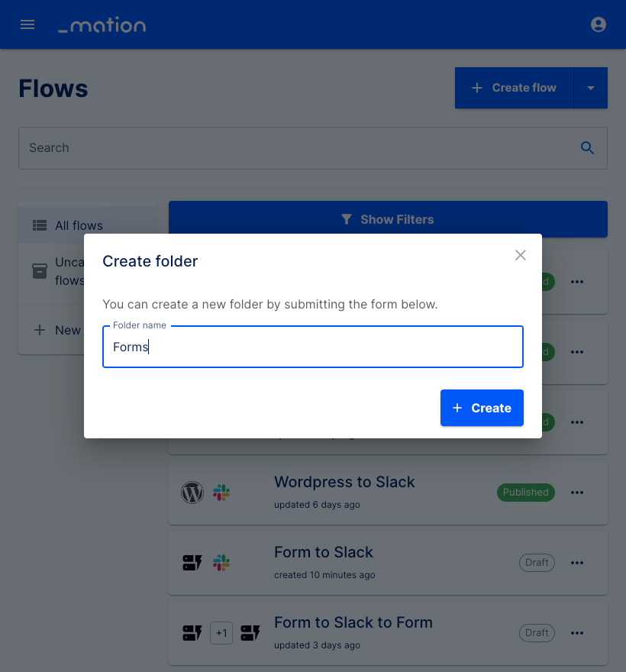
Task: Click the Typeform icon on Form to Slack
Action: point(192,563)
